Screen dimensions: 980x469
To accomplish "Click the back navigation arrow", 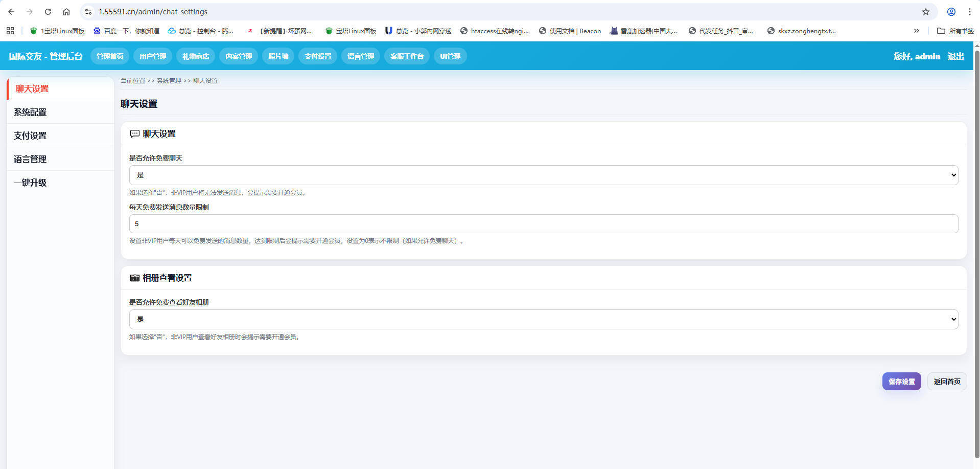I will 11,12.
